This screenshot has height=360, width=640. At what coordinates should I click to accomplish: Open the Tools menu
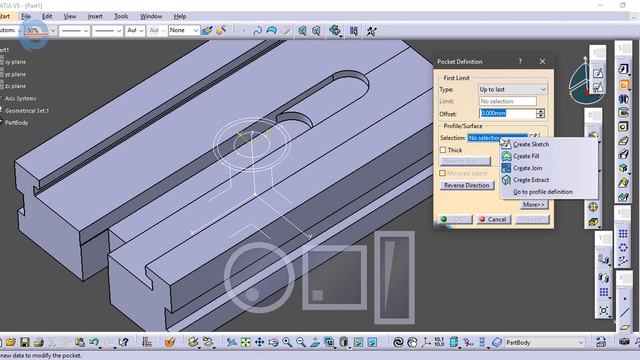[x=121, y=16]
